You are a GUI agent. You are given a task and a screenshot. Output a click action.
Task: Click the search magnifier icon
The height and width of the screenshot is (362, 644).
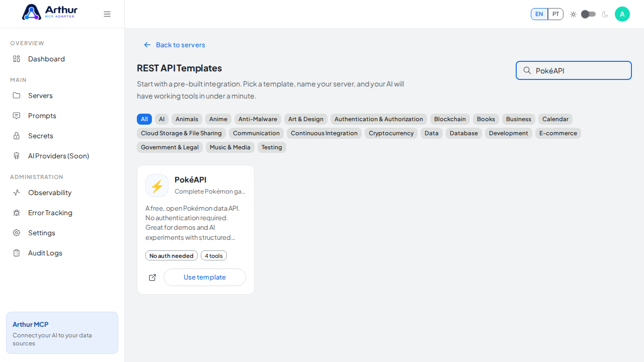527,70
